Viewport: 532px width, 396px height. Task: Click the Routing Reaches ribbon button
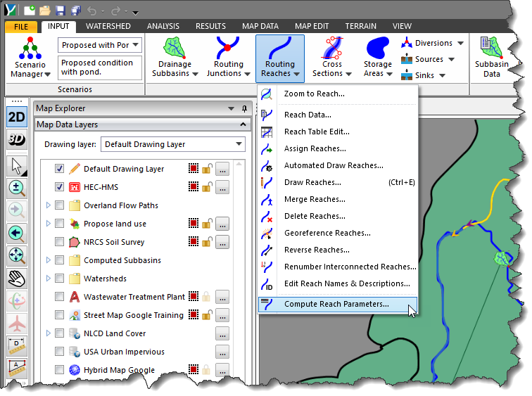(x=280, y=58)
